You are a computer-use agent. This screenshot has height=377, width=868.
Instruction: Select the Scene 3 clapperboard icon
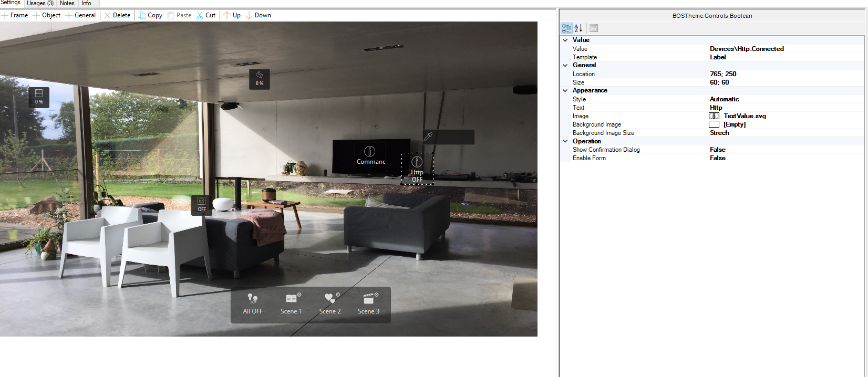click(x=369, y=298)
